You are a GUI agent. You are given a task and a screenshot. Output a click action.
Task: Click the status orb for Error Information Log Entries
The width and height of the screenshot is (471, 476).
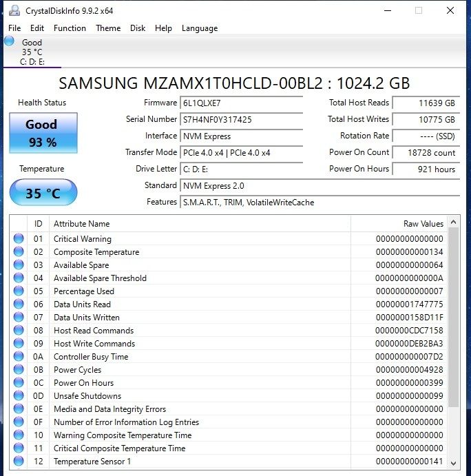tap(19, 422)
